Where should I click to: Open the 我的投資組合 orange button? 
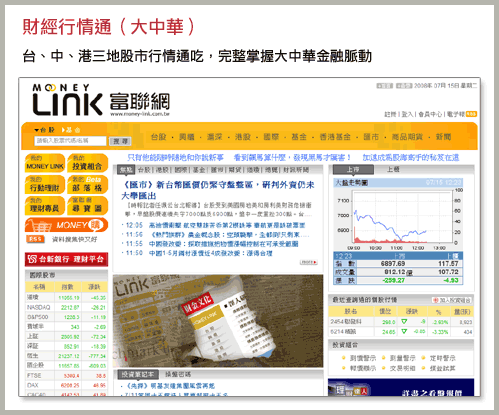click(x=87, y=163)
